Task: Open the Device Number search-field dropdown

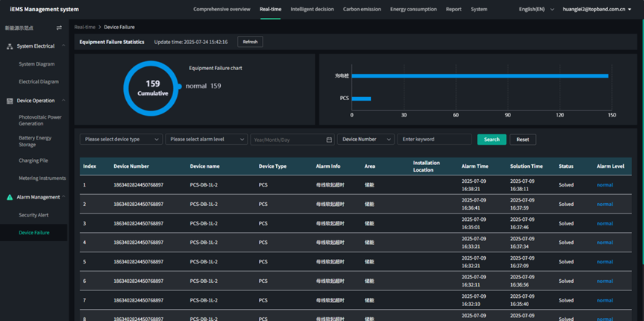Action: (x=365, y=140)
